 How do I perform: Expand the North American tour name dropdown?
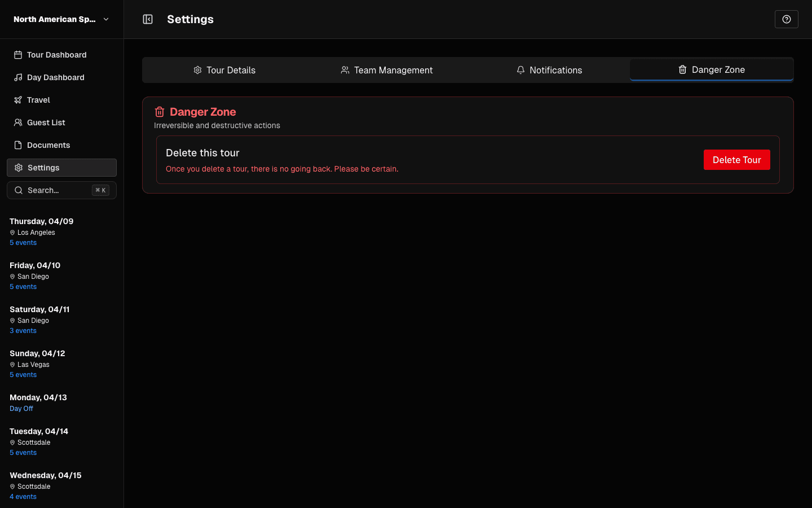[x=54, y=19]
